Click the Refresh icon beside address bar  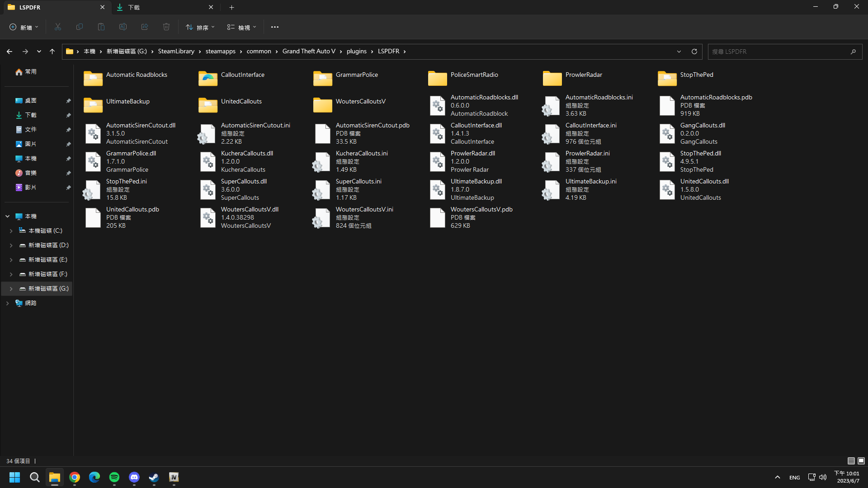[x=694, y=52]
